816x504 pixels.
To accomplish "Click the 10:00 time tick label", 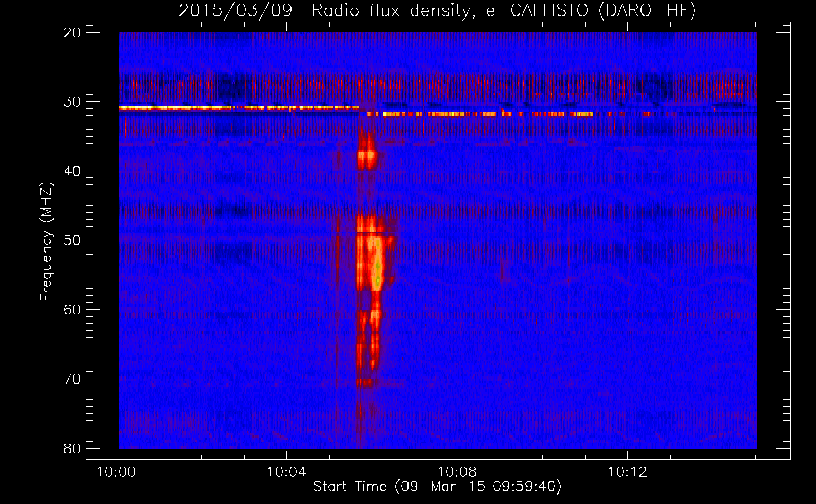I will coord(116,472).
